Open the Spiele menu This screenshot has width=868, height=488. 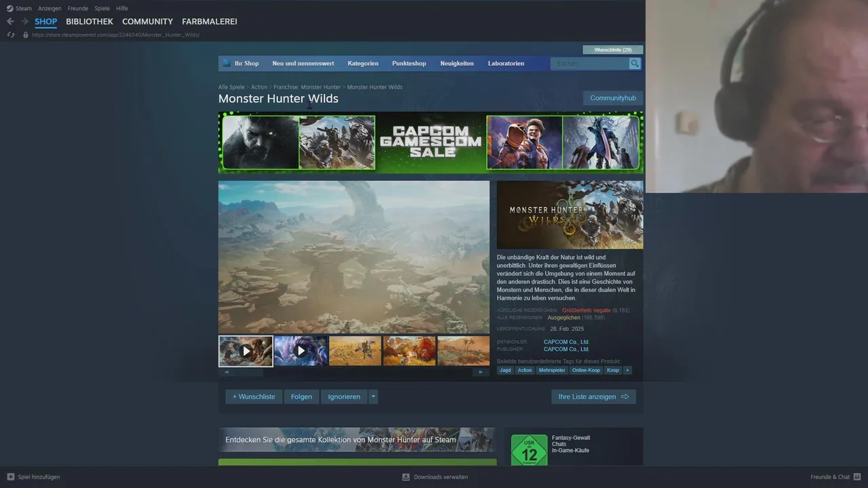tap(102, 8)
